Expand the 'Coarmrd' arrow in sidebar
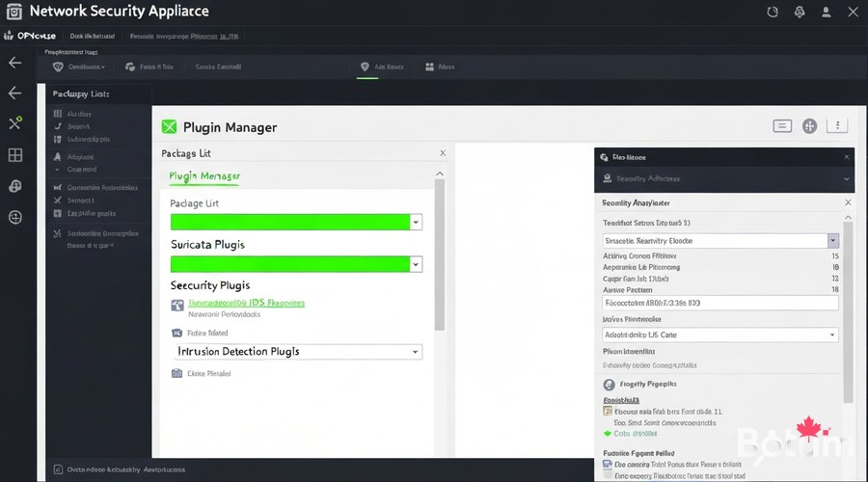Screen dimensions: 868x482 tap(58, 170)
